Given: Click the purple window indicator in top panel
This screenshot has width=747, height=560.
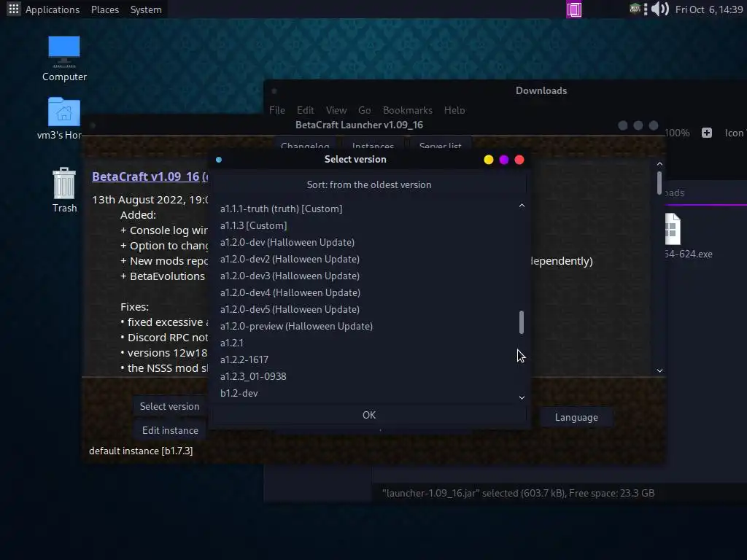Looking at the screenshot, I should (573, 9).
